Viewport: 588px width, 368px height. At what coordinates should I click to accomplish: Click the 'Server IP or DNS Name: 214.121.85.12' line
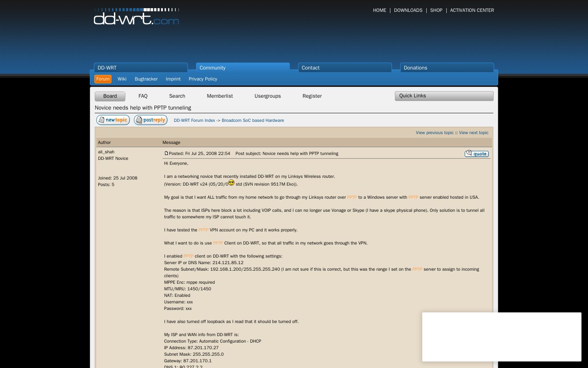coord(204,263)
